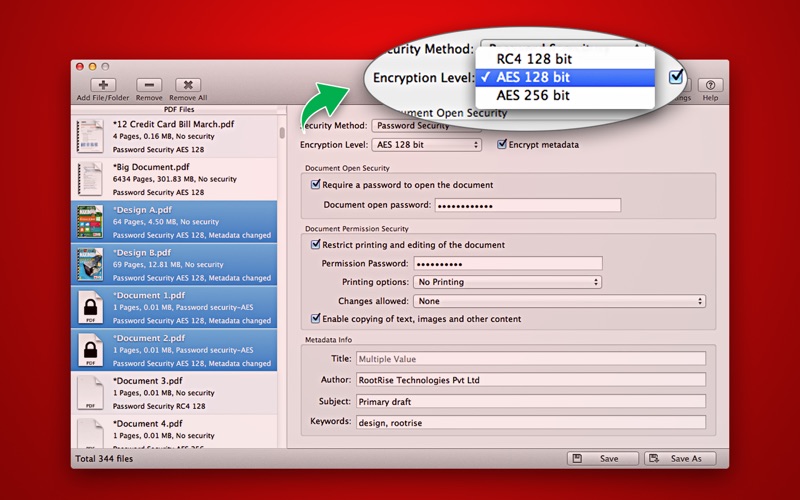Uncheck Restrict printing and editing checkbox
The width and height of the screenshot is (800, 500).
[316, 244]
